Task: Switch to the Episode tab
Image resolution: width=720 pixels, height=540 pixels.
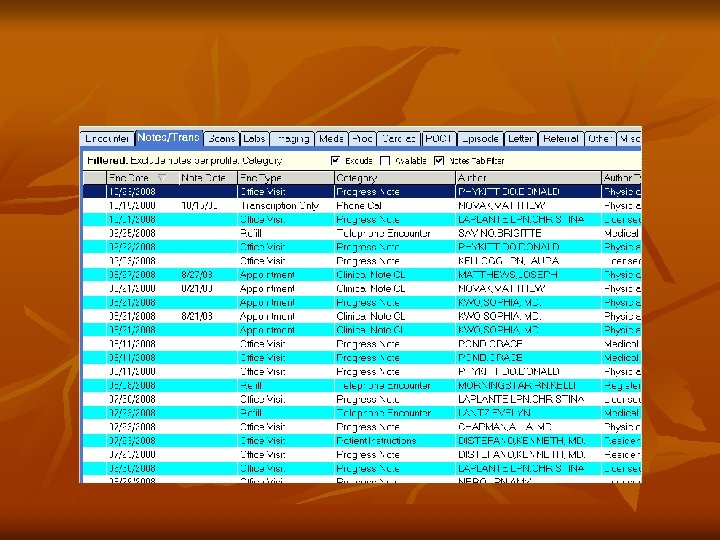Action: [480, 139]
